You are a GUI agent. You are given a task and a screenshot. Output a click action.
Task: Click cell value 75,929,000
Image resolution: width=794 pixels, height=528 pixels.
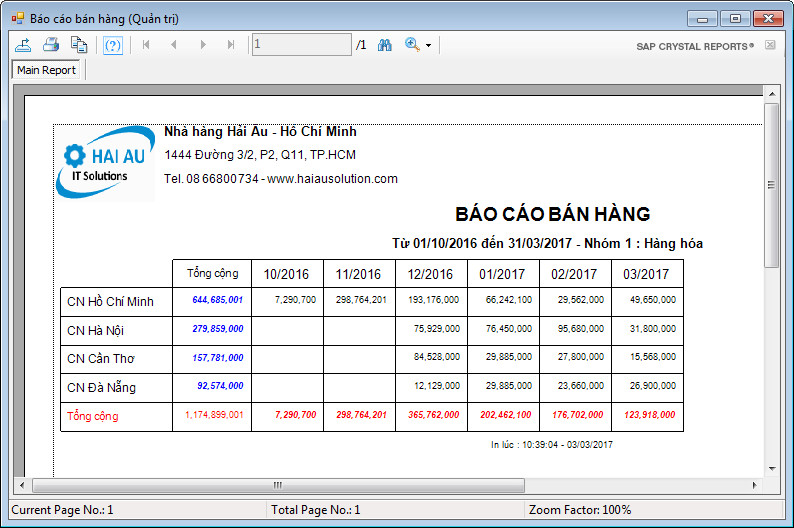point(436,329)
